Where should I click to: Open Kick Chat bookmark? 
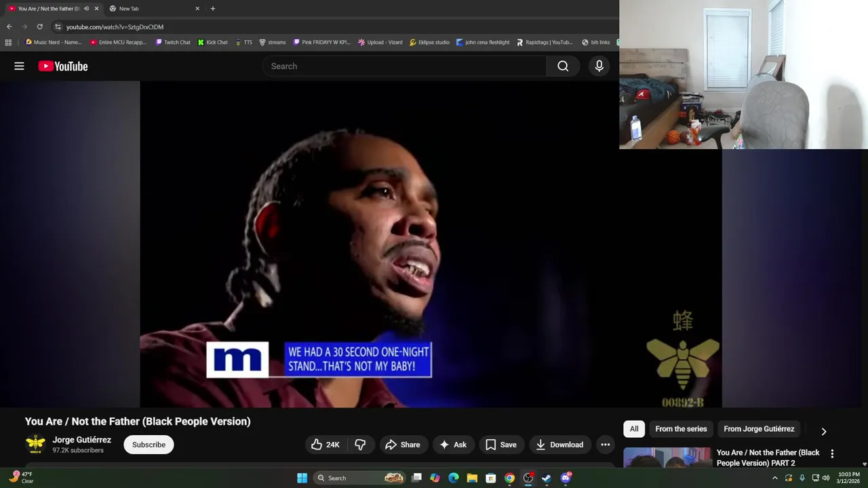click(x=213, y=42)
